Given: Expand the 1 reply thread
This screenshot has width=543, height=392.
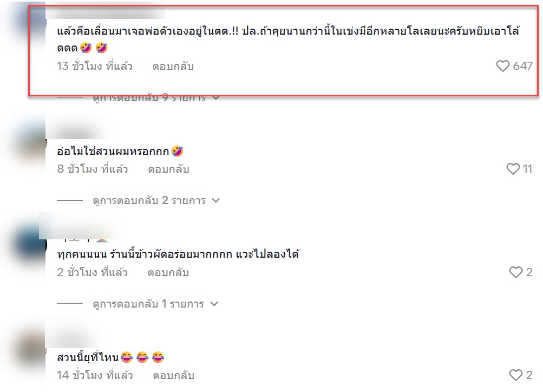Looking at the screenshot, I should [148, 304].
